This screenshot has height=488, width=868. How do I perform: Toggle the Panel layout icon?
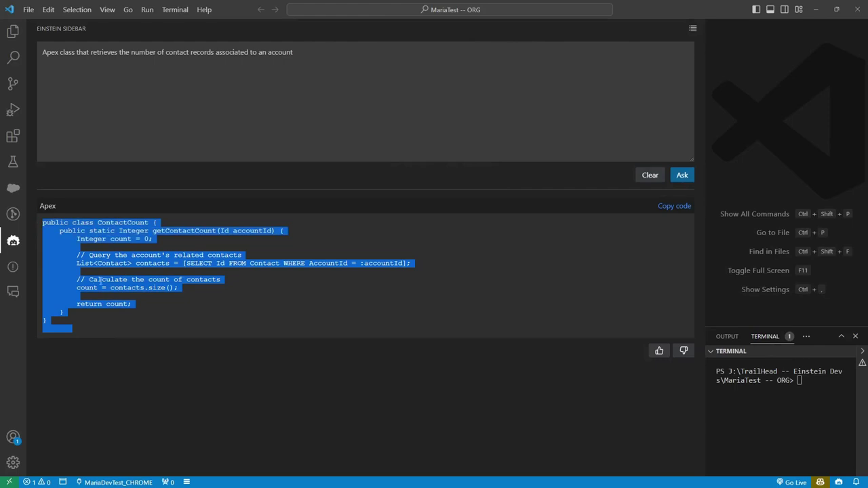coord(770,9)
